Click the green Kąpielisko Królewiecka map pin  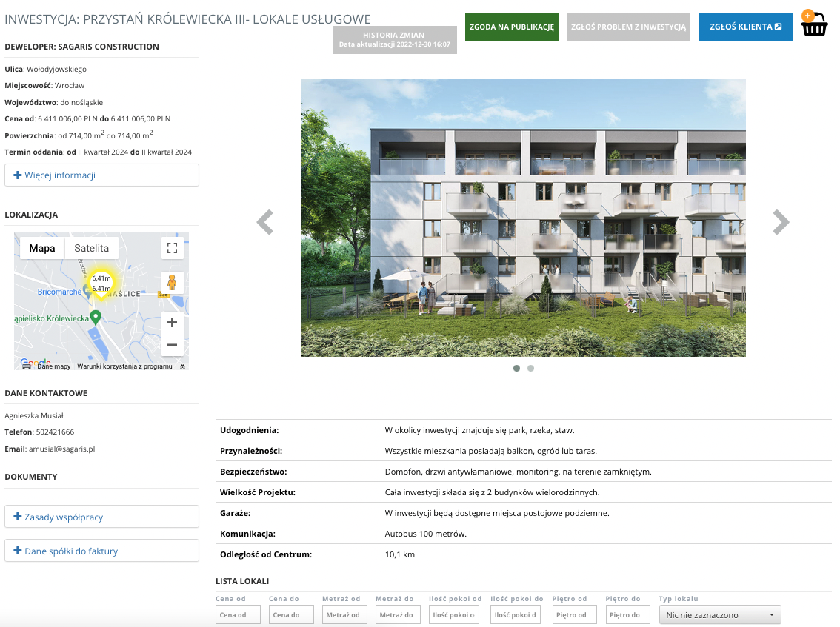96,317
